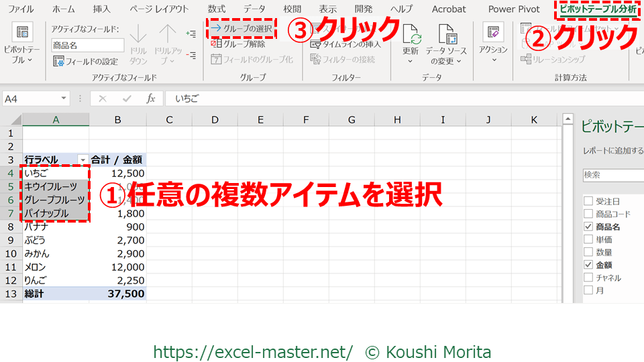Click the ドリルアップ arrow icon
This screenshot has width=644, height=362.
click(x=167, y=34)
